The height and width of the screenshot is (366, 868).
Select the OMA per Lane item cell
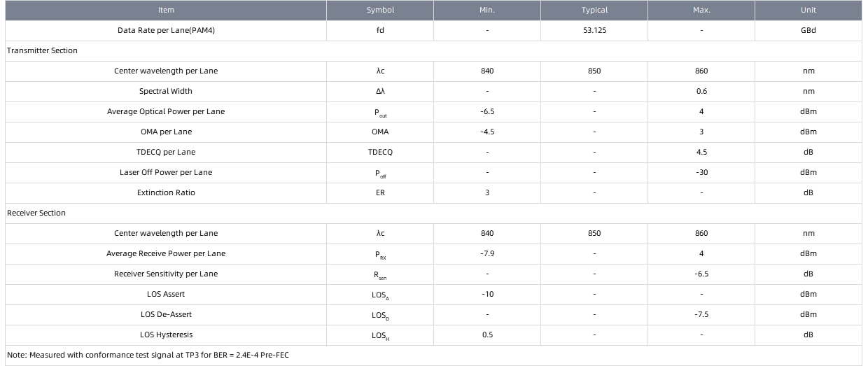click(166, 132)
